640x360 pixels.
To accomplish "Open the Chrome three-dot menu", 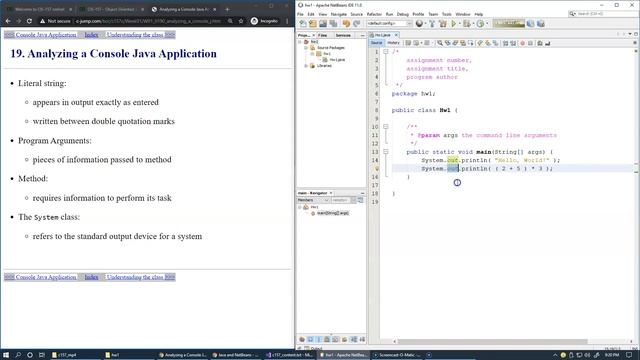I will [287, 21].
